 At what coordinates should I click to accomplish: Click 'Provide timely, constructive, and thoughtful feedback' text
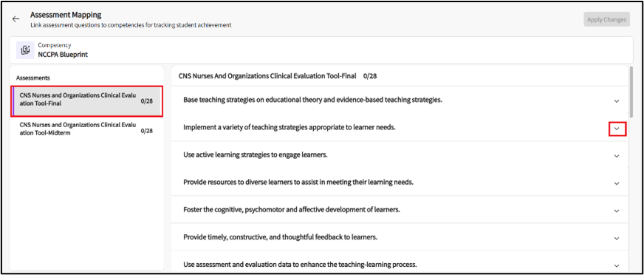[x=280, y=237]
